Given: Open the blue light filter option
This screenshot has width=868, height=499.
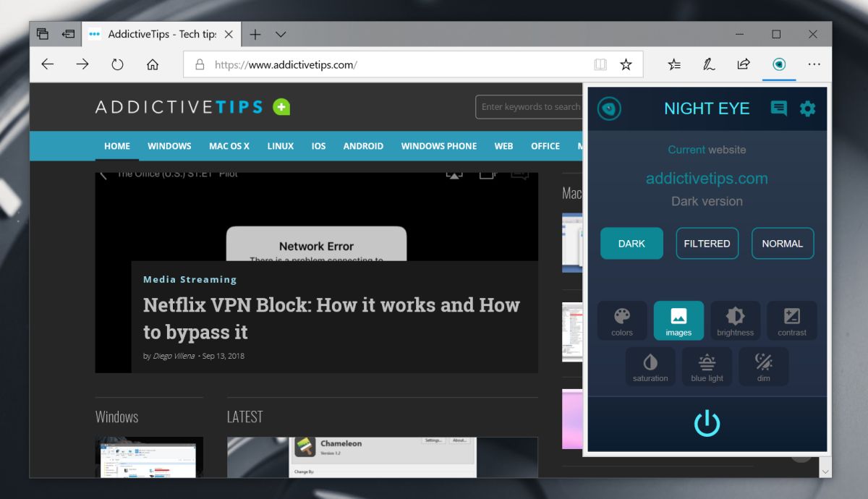Looking at the screenshot, I should [707, 366].
